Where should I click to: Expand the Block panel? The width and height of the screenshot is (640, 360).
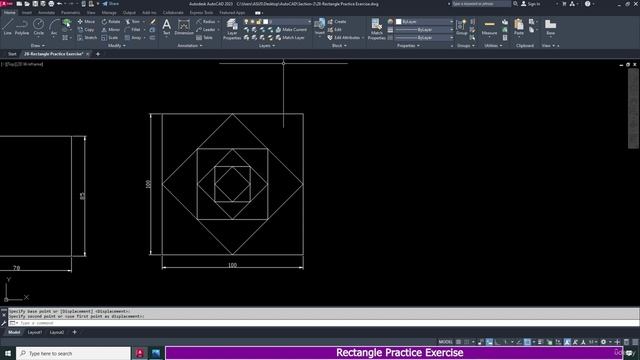tap(339, 46)
